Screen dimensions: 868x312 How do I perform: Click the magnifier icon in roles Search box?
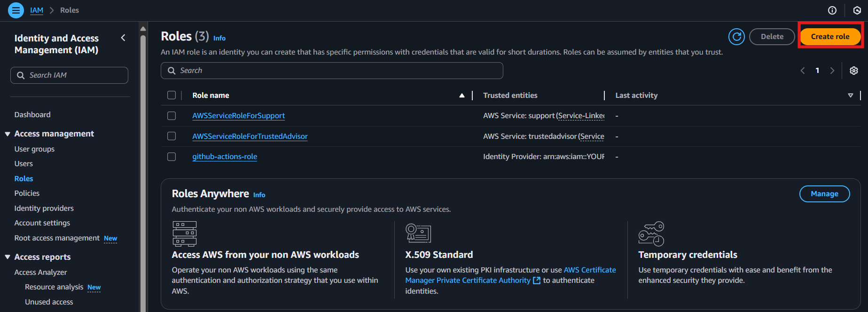click(x=172, y=71)
